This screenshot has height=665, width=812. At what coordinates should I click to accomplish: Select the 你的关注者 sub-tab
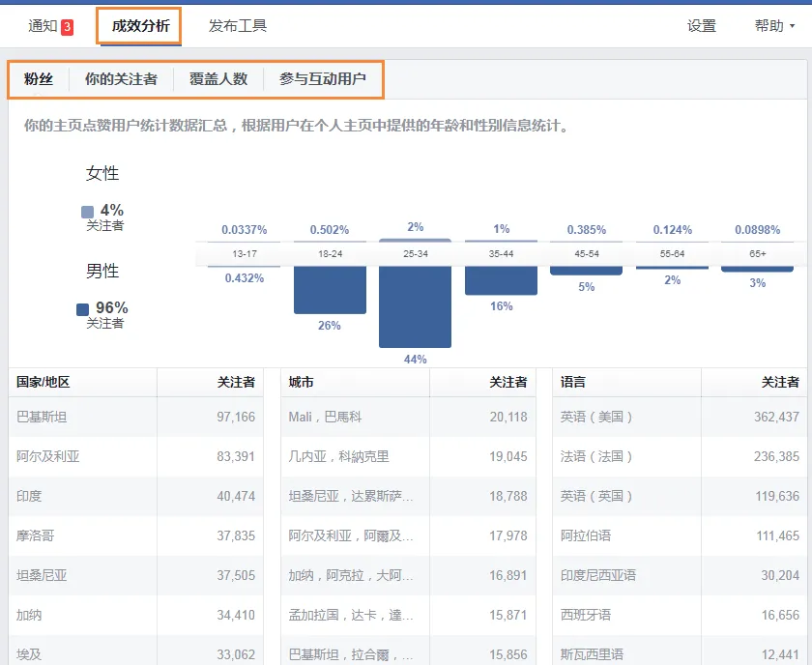click(x=121, y=78)
